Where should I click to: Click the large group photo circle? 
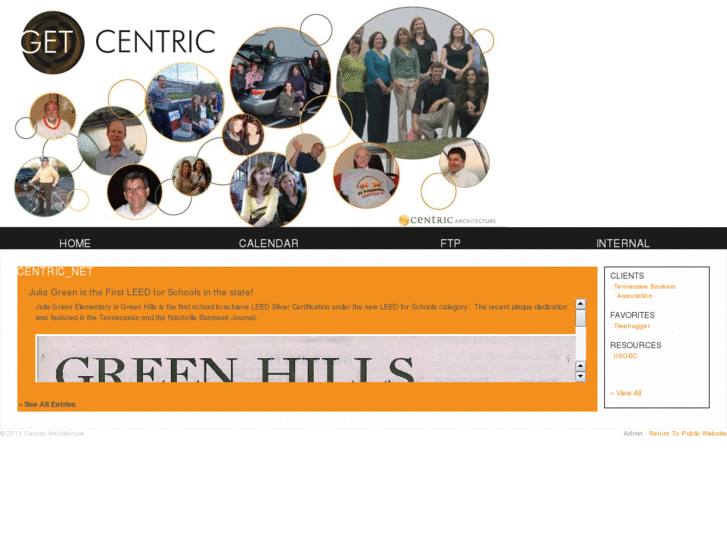point(413,82)
